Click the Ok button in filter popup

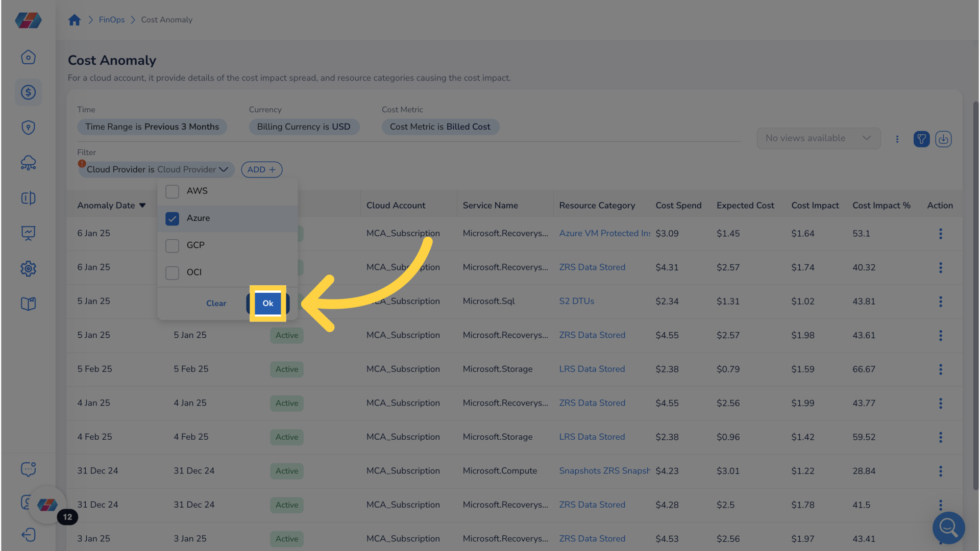click(267, 303)
